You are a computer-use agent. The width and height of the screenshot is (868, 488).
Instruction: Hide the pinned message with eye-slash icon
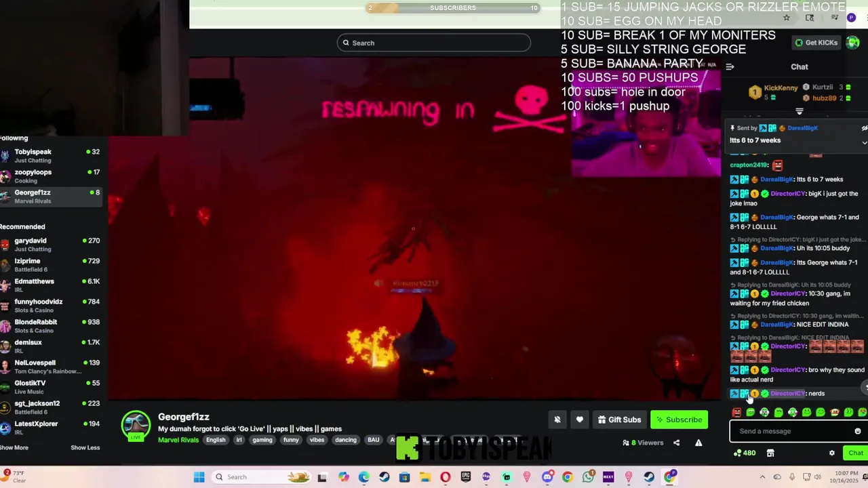864,128
